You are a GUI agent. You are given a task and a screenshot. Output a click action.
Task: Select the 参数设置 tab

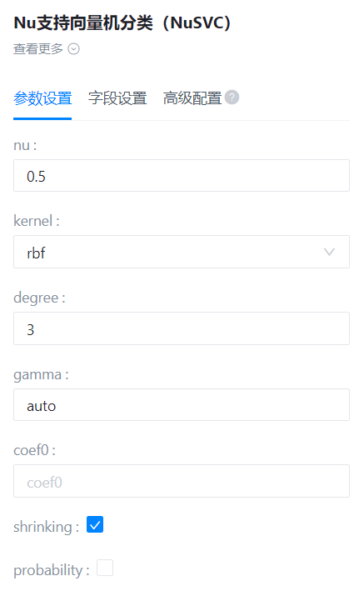[x=42, y=98]
